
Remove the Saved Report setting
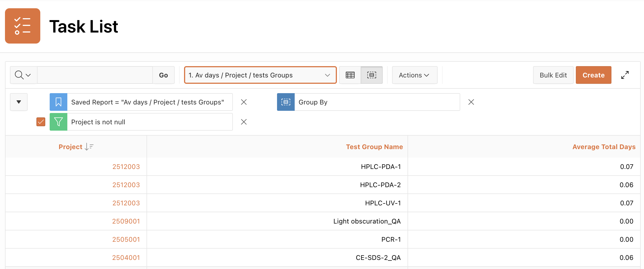coord(244,102)
